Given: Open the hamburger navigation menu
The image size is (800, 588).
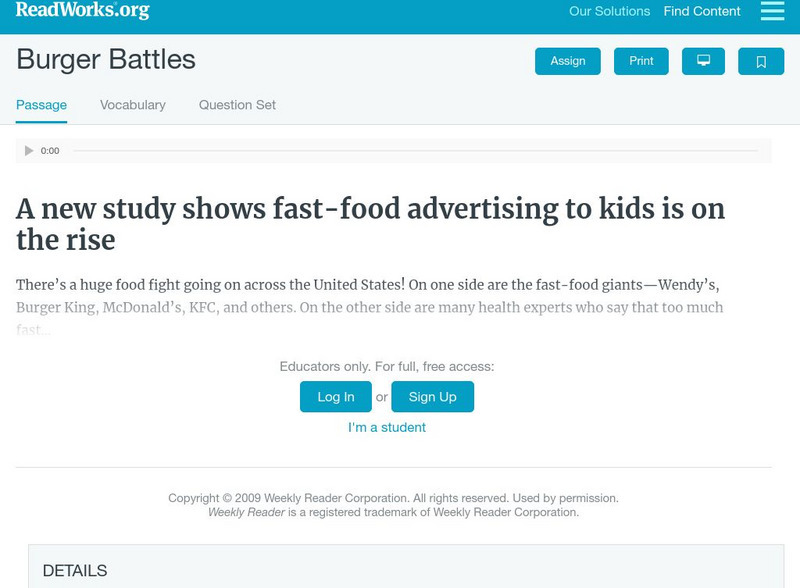Looking at the screenshot, I should (x=769, y=12).
